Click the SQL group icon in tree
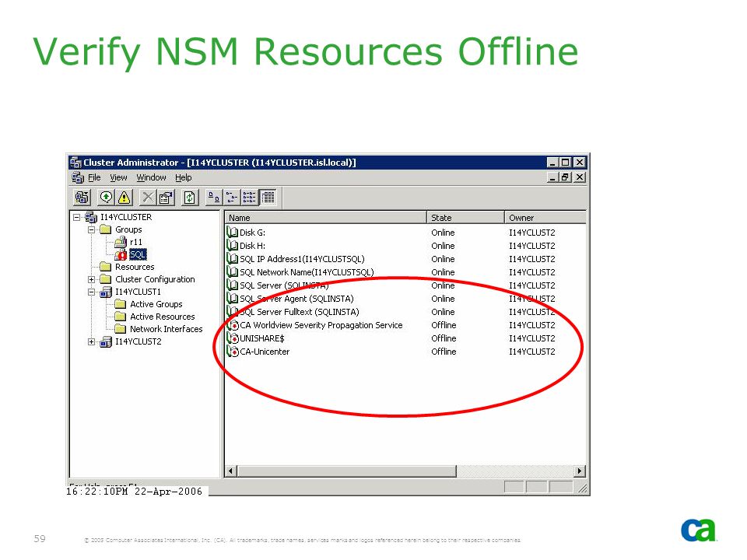 [121, 254]
